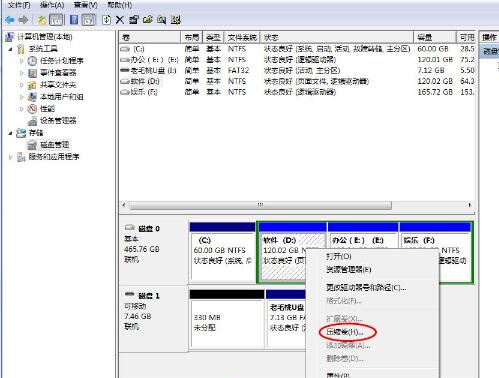This screenshot has width=499, height=378.
Task: Click the FAT32 file system cell
Action: click(x=238, y=71)
